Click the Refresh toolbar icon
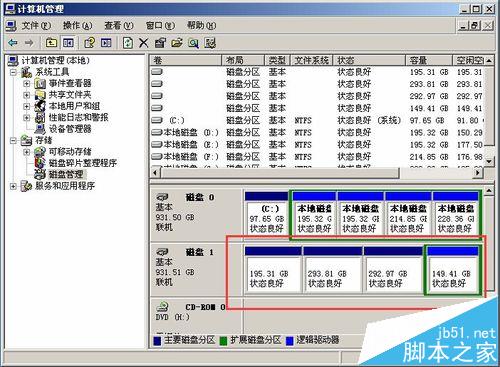The image size is (500, 367). 128,43
